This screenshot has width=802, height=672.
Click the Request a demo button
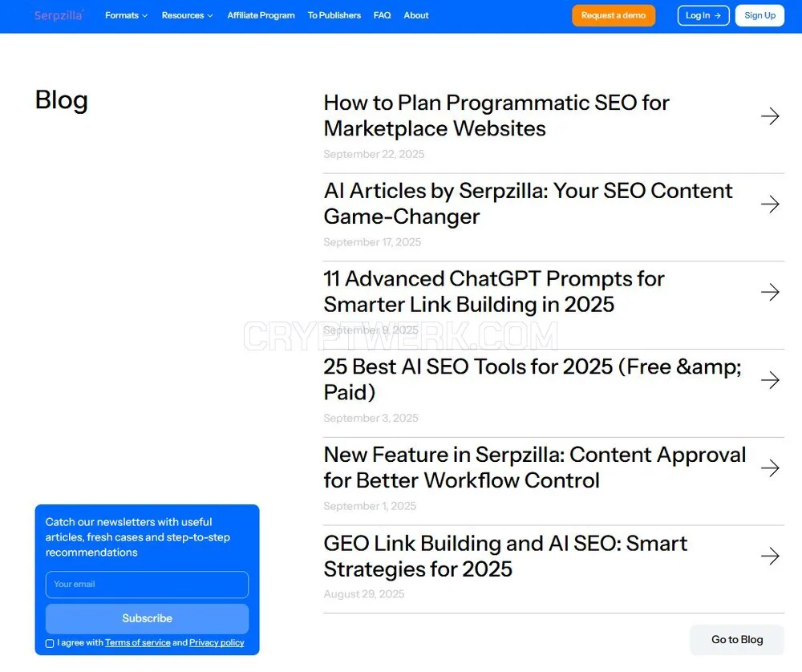614,15
